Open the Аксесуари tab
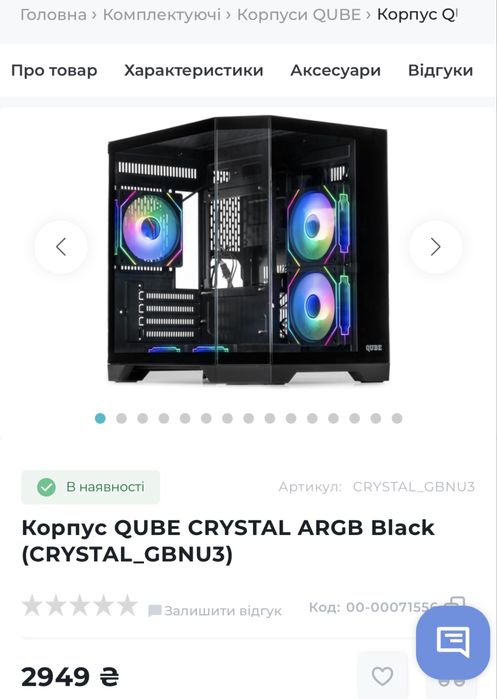 point(336,70)
